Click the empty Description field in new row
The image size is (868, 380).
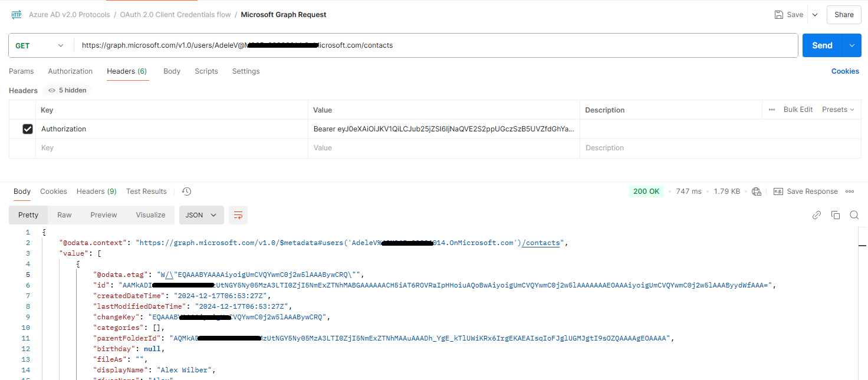click(x=721, y=148)
